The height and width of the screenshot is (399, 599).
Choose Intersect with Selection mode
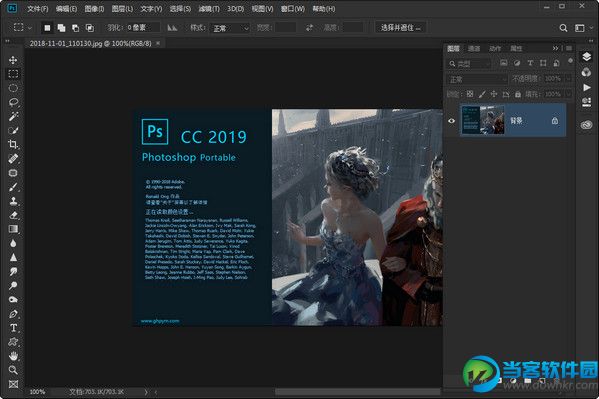[89, 28]
